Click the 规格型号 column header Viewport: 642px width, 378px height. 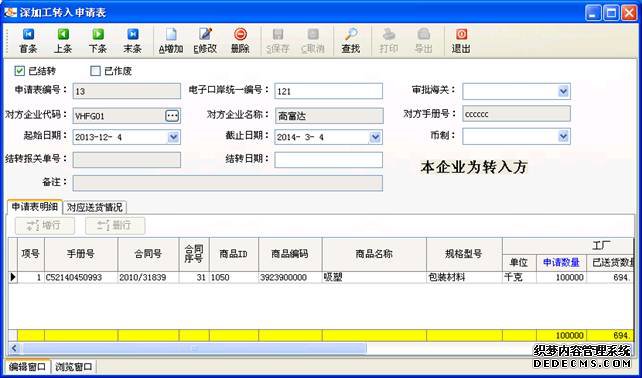point(464,254)
